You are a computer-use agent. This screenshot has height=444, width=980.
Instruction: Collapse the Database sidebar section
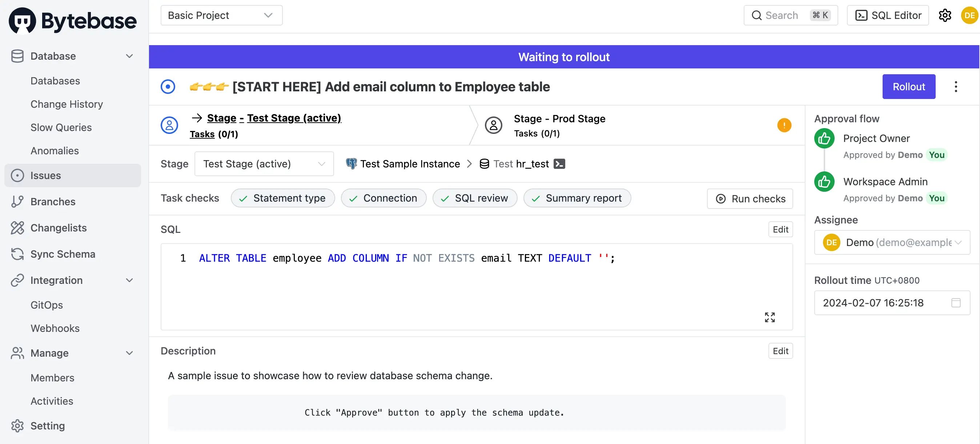(x=129, y=56)
